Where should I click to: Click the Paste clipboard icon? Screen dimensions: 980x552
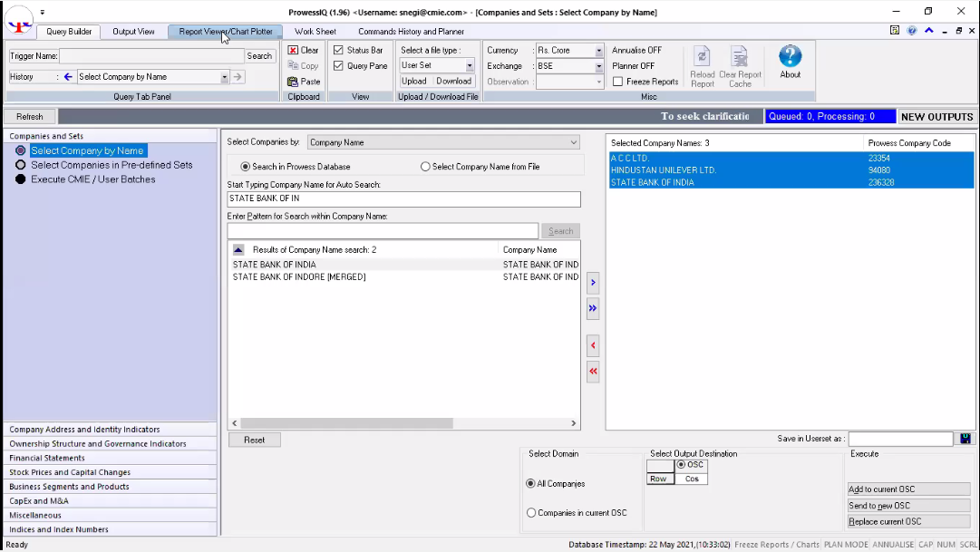(293, 82)
